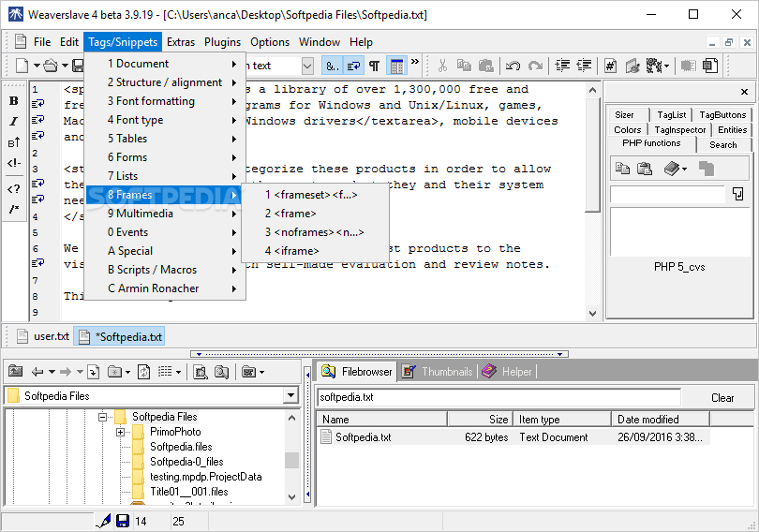Choose the iframe submenu item
The image size is (759, 532).
coord(315,251)
